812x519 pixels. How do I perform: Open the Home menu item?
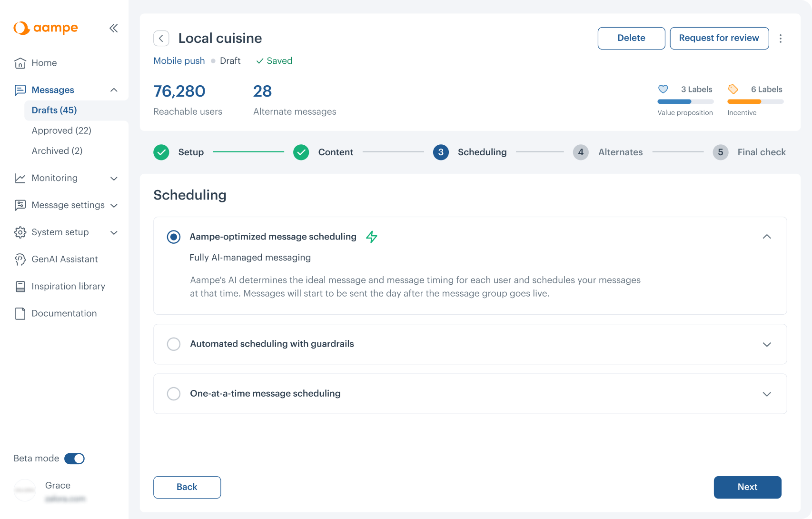(x=44, y=63)
